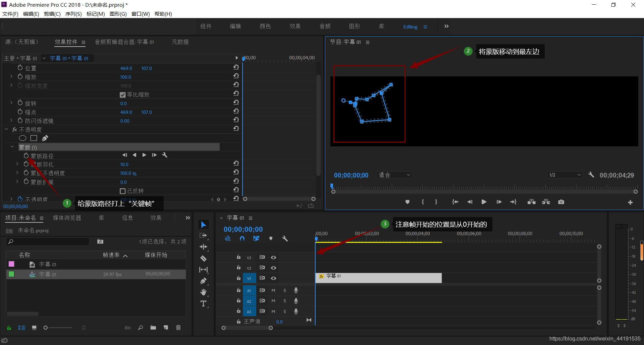Screen dimensions: 644x345
Task: Click project search input field
Action: [x=48, y=241]
